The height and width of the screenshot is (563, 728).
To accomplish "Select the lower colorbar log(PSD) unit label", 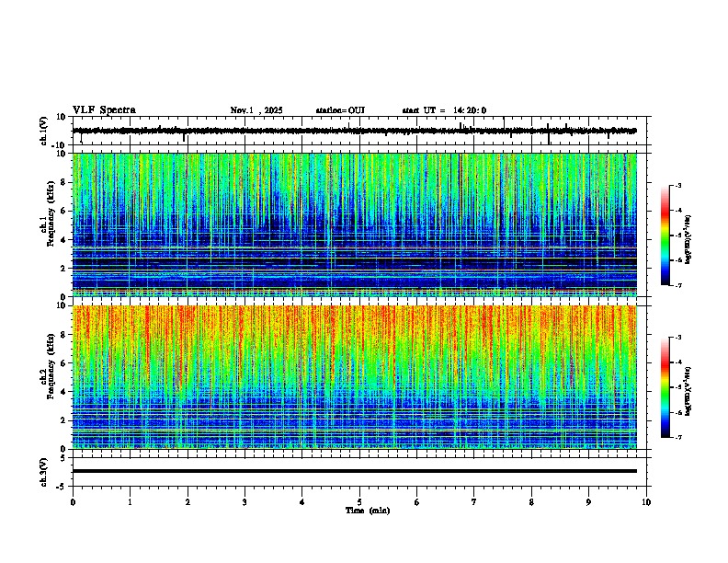I will pyautogui.click(x=688, y=391).
